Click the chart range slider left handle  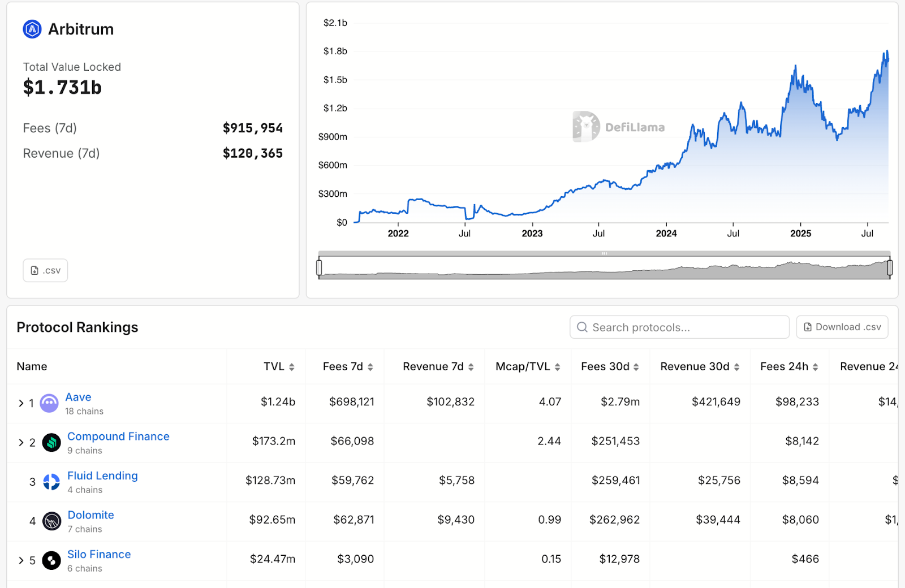pos(320,267)
